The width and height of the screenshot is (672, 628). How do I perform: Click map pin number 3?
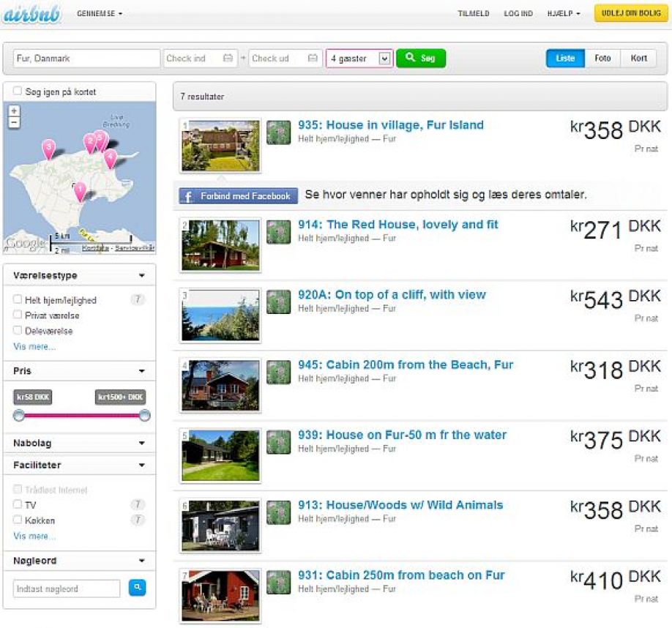pos(48,149)
